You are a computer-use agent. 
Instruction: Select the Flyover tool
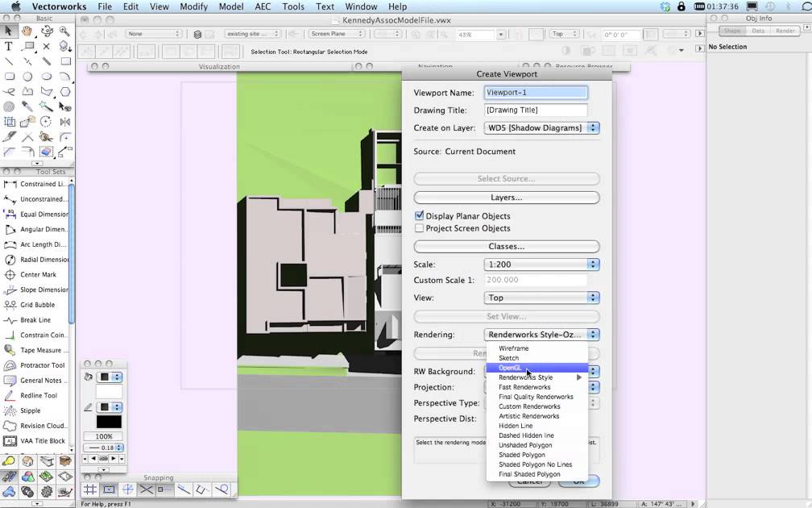pyautogui.click(x=47, y=31)
